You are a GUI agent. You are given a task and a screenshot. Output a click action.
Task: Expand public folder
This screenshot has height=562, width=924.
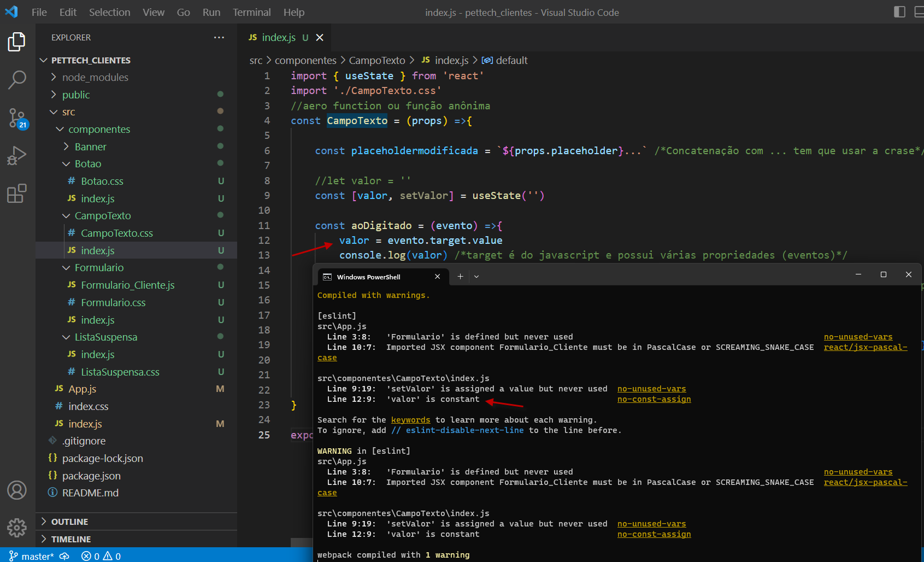76,95
